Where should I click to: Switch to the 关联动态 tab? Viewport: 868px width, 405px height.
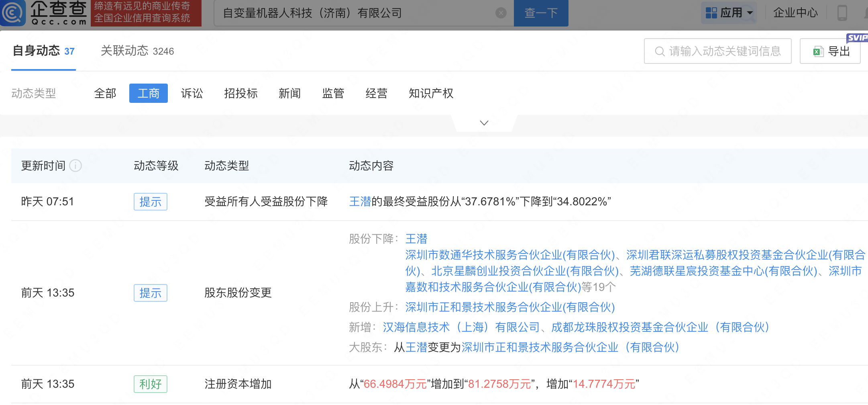[x=137, y=51]
